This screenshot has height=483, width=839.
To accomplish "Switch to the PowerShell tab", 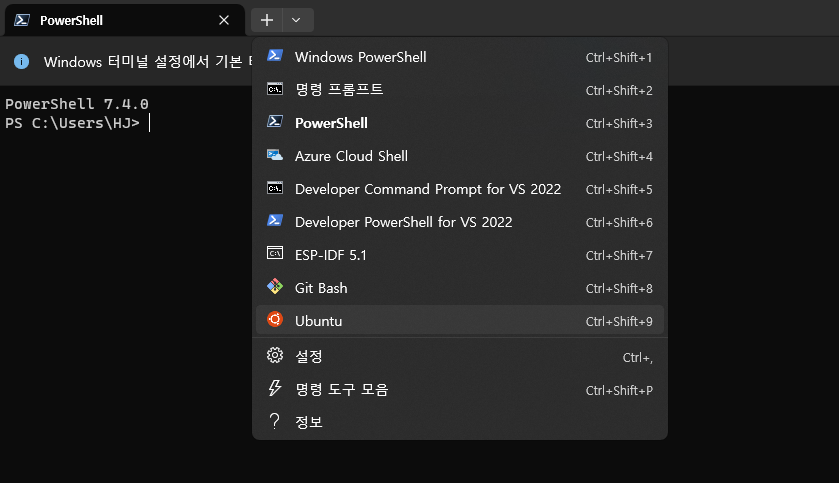I will [125, 20].
